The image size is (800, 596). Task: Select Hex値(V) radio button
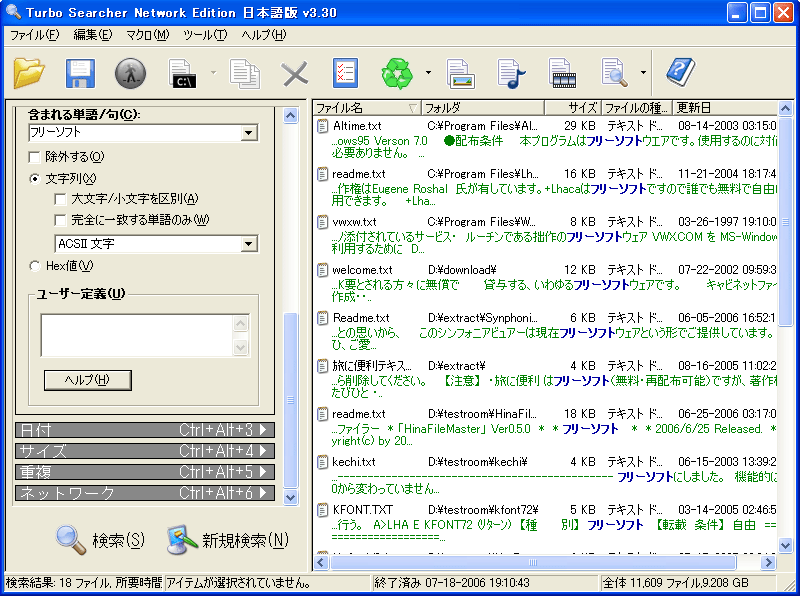click(x=35, y=266)
